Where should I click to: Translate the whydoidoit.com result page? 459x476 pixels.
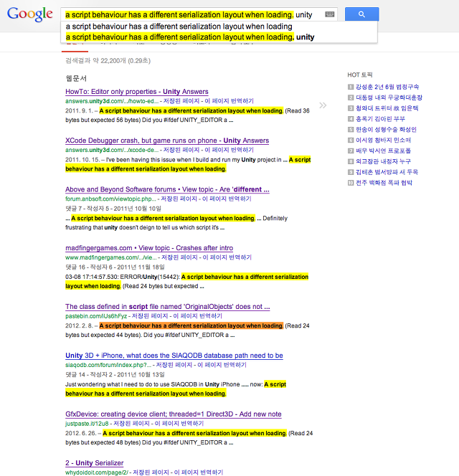tap(199, 472)
